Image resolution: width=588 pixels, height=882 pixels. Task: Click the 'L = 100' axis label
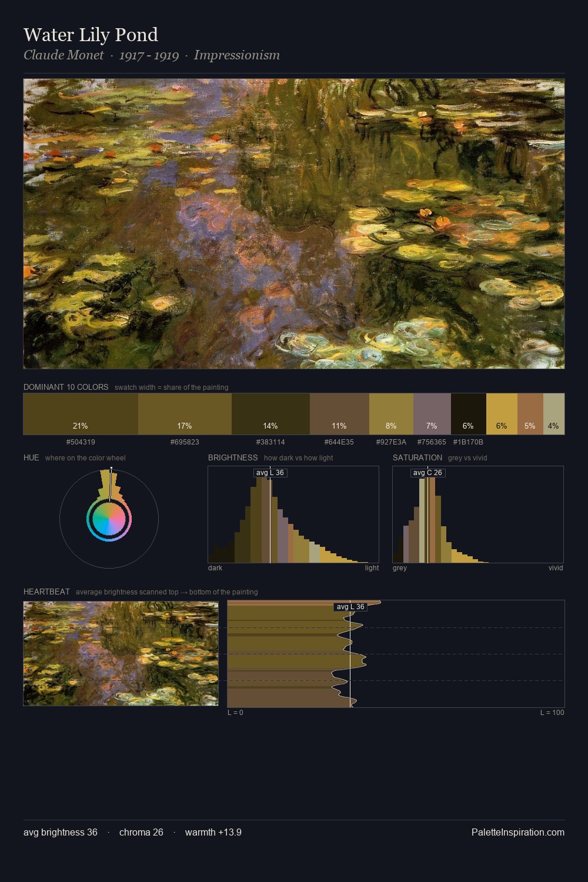pos(552,713)
